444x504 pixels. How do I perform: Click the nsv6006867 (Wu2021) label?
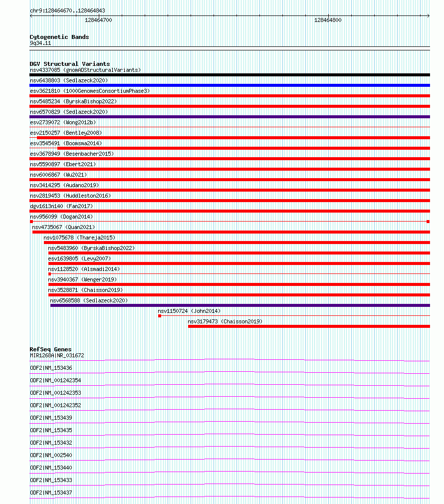coord(58,175)
